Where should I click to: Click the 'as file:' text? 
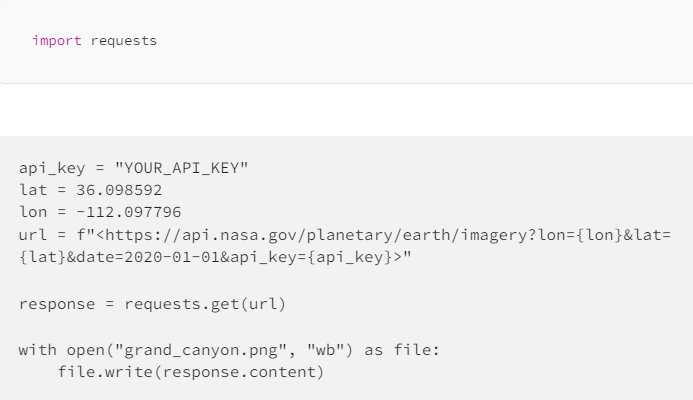[x=402, y=350]
